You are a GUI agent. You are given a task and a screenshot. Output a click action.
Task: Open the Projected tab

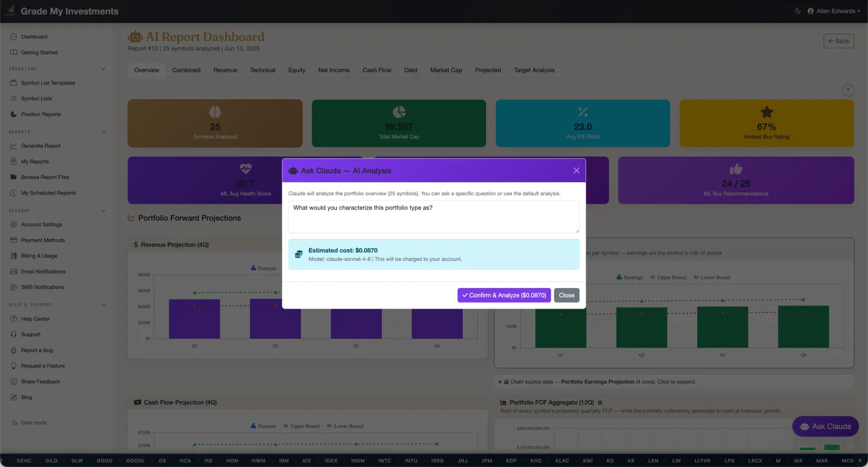pos(488,71)
